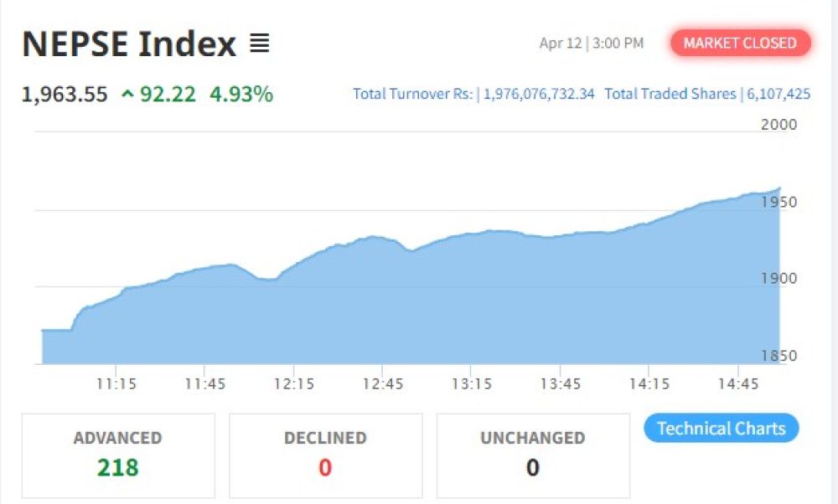Click the 11:15 time axis label
The image size is (838, 504).
tap(116, 383)
